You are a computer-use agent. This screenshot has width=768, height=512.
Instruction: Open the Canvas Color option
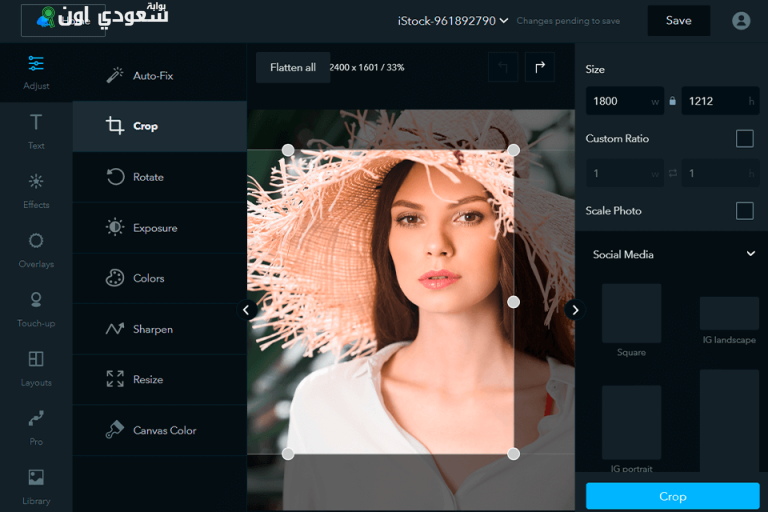coord(164,430)
